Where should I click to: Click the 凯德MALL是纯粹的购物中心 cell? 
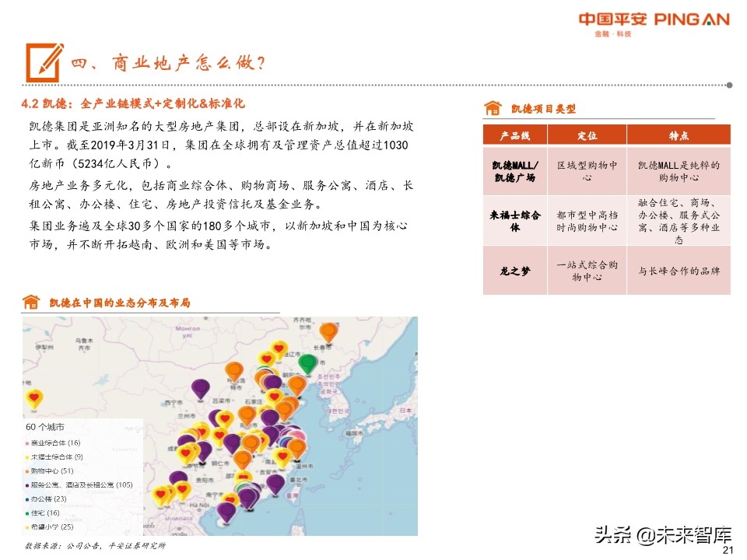[679, 171]
